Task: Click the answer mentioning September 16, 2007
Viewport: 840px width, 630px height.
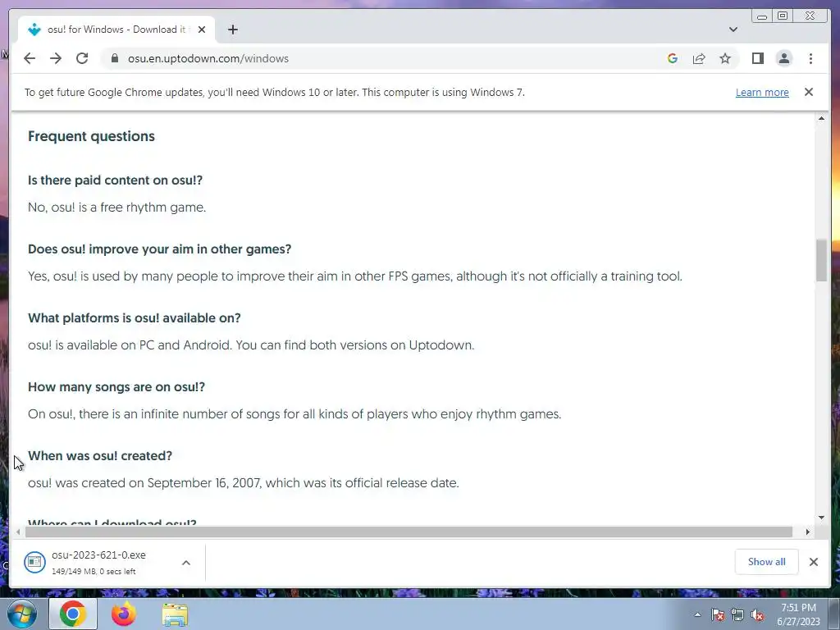Action: [x=243, y=482]
